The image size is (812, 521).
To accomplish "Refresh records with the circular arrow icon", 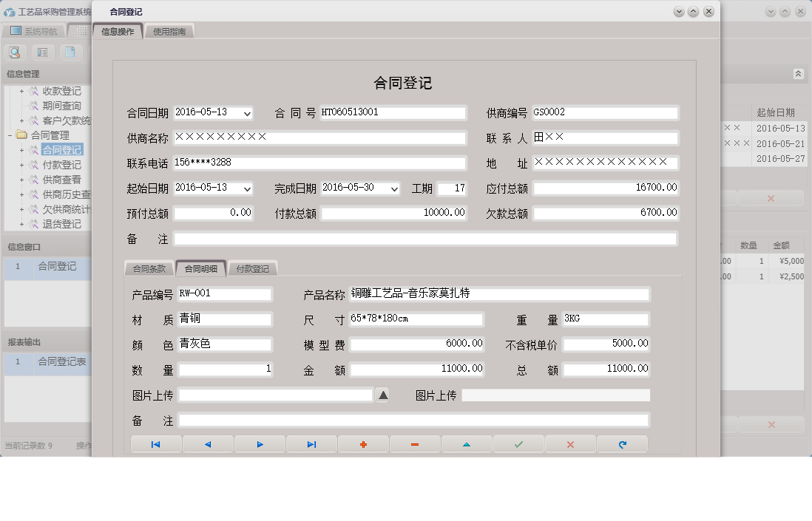I will click(x=622, y=443).
